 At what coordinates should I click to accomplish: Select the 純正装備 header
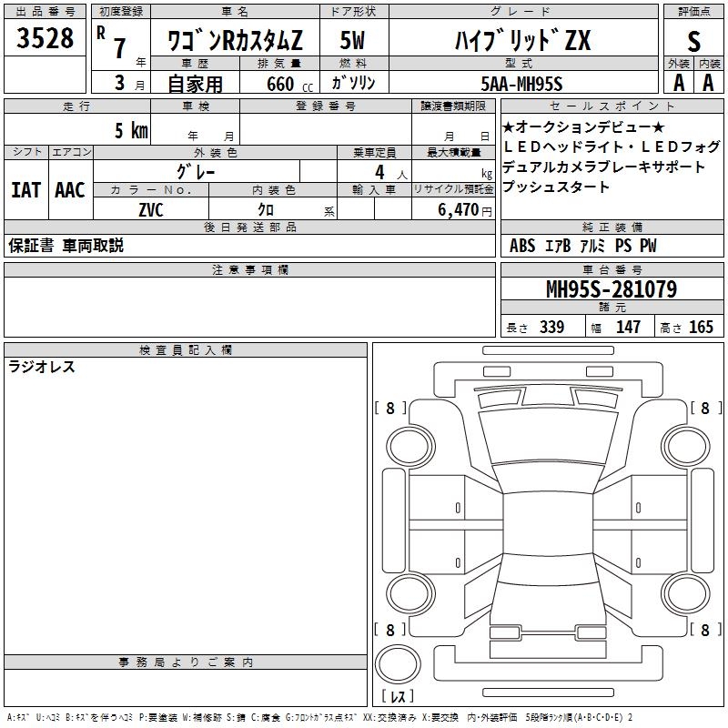pos(612,227)
